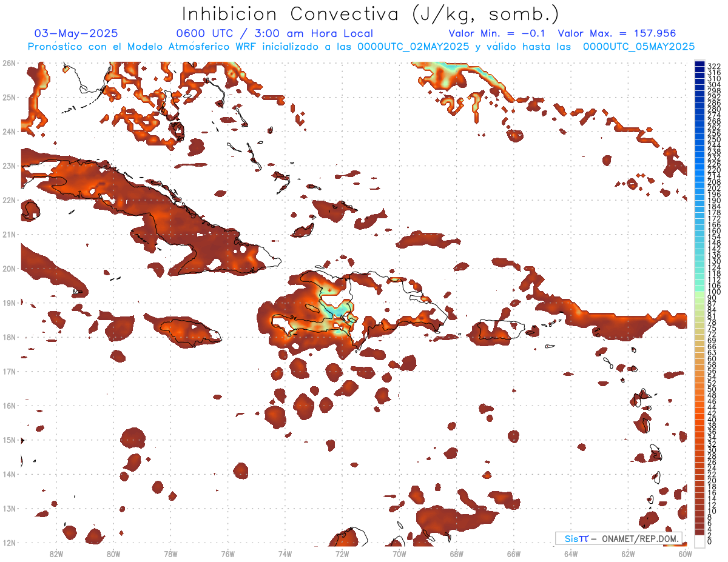The width and height of the screenshot is (728, 562).
Task: Click the 18N latitude label
Action: tap(9, 337)
